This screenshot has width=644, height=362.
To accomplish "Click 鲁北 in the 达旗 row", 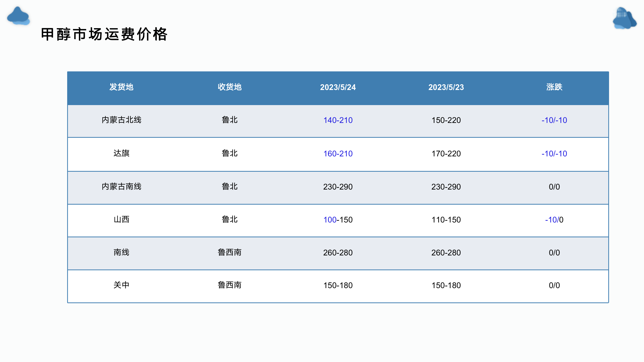I will click(x=229, y=153).
